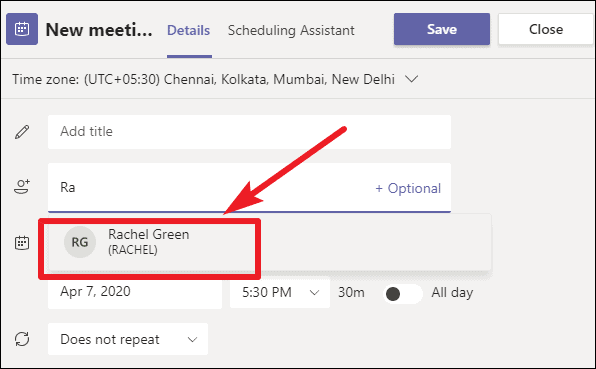Open the Does not repeat dropdown

pyautogui.click(x=128, y=339)
